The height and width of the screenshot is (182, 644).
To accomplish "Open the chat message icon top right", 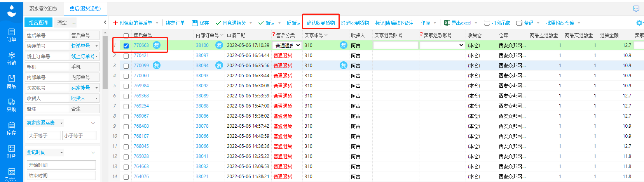I will [x=636, y=9].
